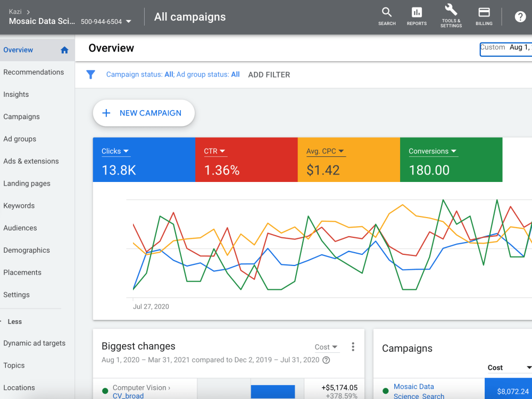Screen dimensions: 532x399
Task: Click green status dot for Mosaic Data Science
Action: pos(385,390)
